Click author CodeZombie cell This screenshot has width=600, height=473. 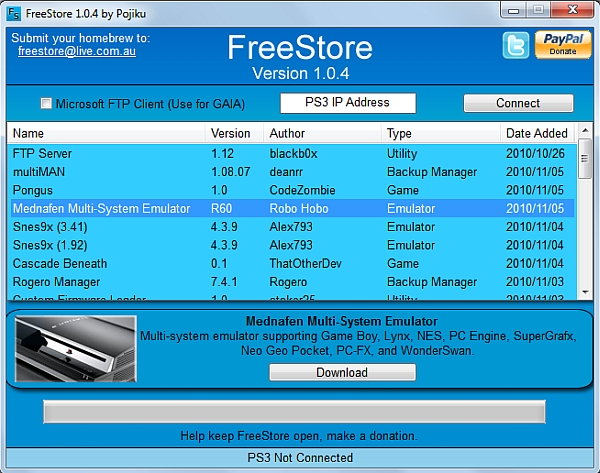click(x=302, y=190)
